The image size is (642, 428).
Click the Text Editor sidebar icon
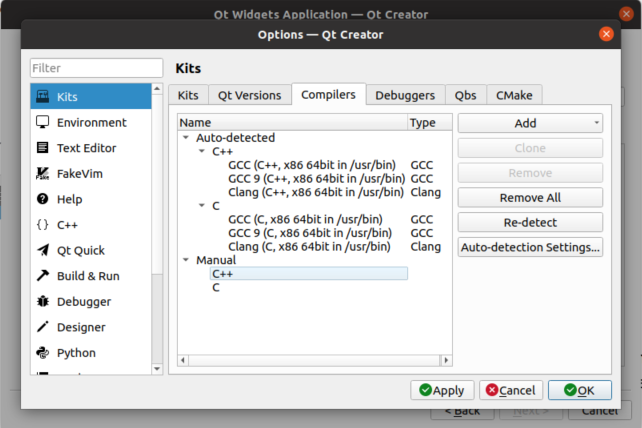tap(43, 147)
